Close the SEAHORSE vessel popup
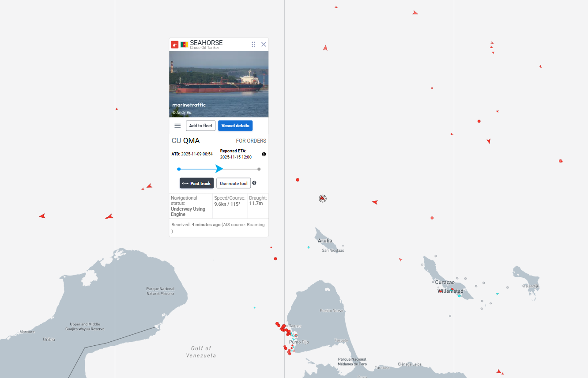Screen dimensions: 588x378 coord(264,45)
